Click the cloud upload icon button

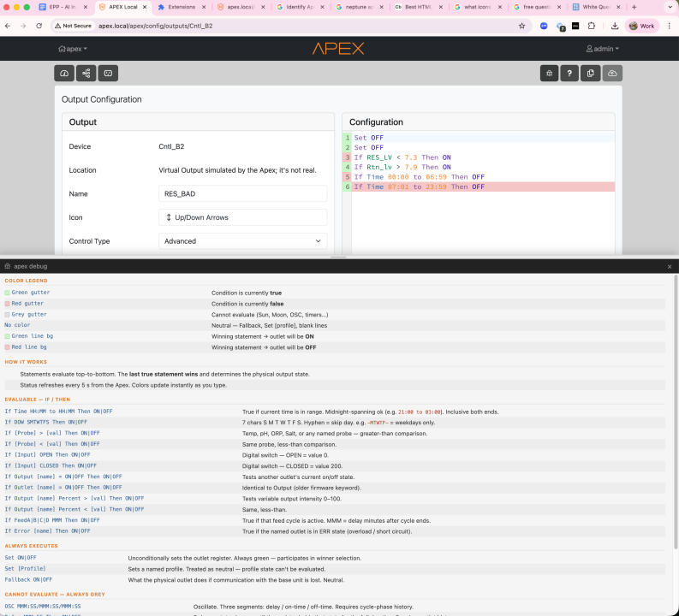[612, 74]
